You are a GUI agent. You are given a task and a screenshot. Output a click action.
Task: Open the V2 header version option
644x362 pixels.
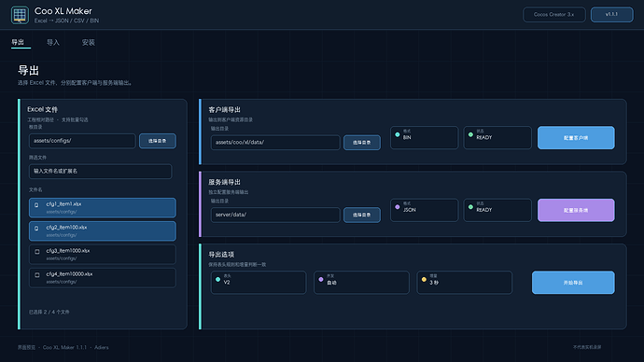(259, 283)
